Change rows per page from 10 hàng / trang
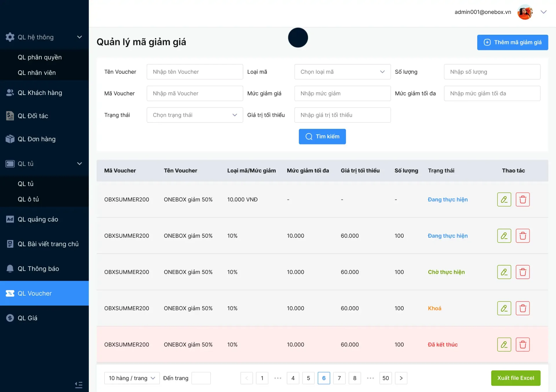556x392 pixels. (132, 378)
